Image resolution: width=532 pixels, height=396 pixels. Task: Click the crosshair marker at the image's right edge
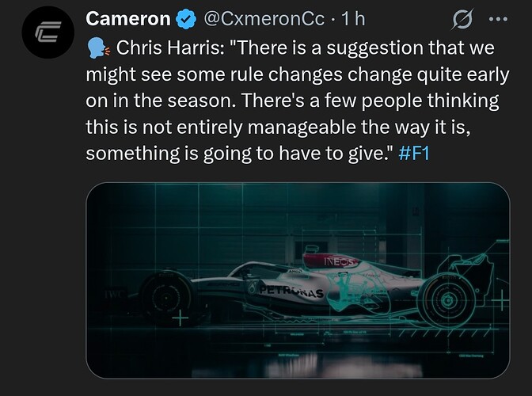500,301
